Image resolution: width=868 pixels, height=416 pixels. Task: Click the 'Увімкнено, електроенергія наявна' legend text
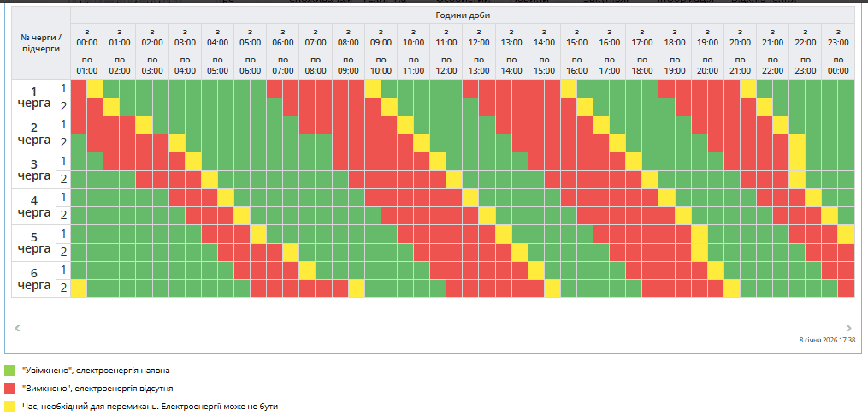pyautogui.click(x=96, y=371)
